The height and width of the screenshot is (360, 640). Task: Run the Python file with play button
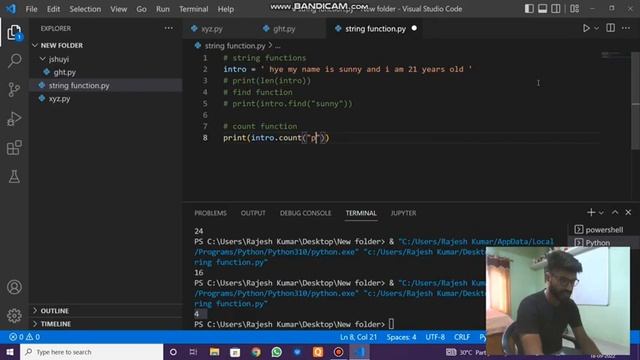pos(586,28)
